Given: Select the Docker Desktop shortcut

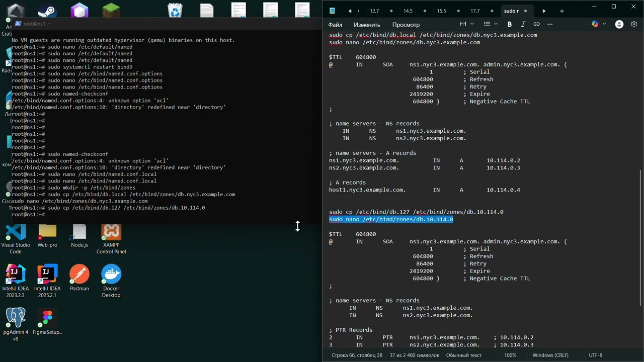Looking at the screenshot, I should [x=111, y=282].
